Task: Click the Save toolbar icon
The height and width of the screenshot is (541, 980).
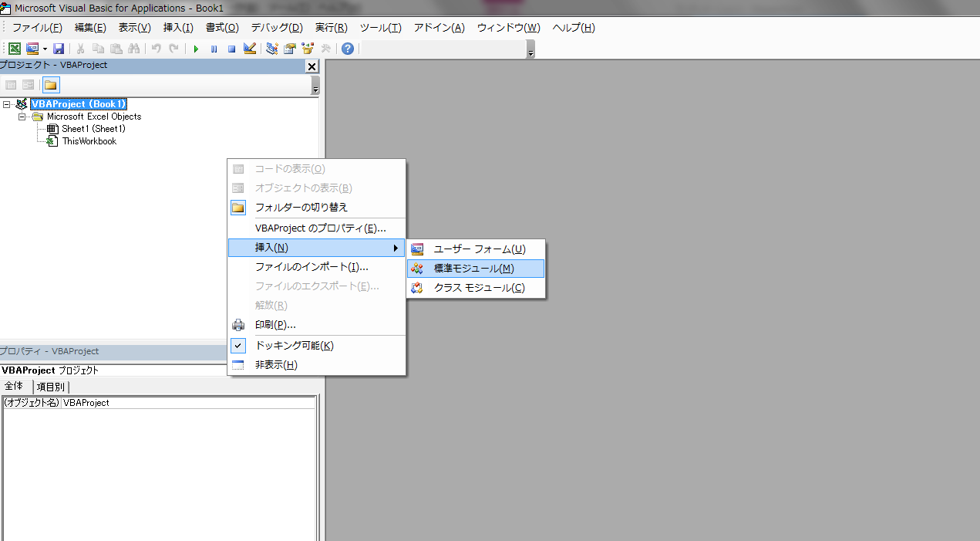Action: (59, 48)
